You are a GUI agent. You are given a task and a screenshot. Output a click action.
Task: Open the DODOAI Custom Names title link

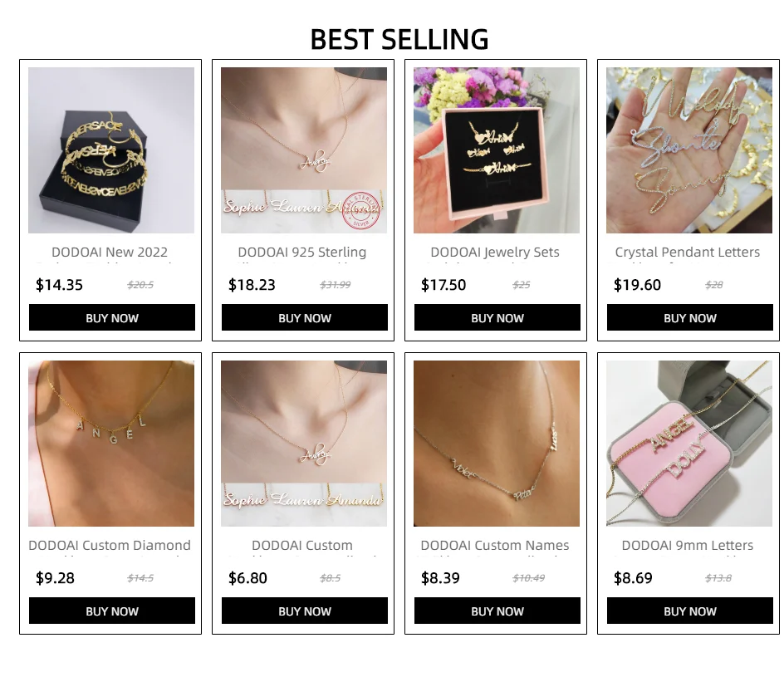pyautogui.click(x=495, y=545)
